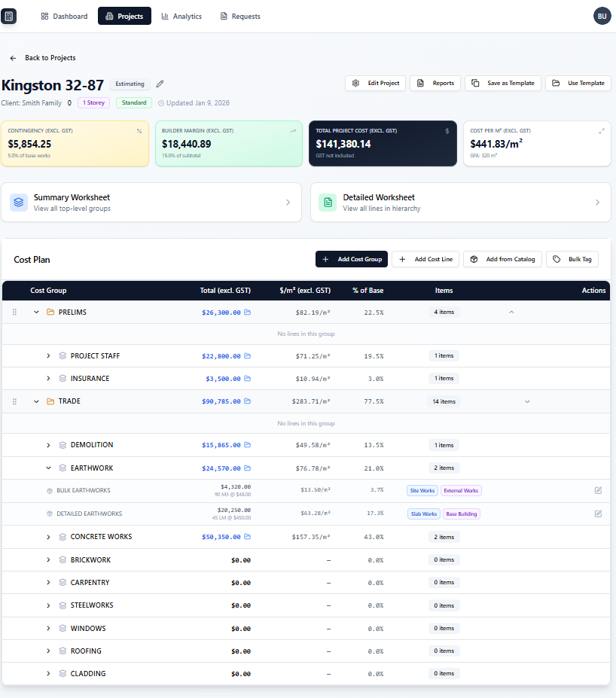The width and height of the screenshot is (616, 698).
Task: Grab the drag handle of TRADE group
Action: [x=14, y=401]
